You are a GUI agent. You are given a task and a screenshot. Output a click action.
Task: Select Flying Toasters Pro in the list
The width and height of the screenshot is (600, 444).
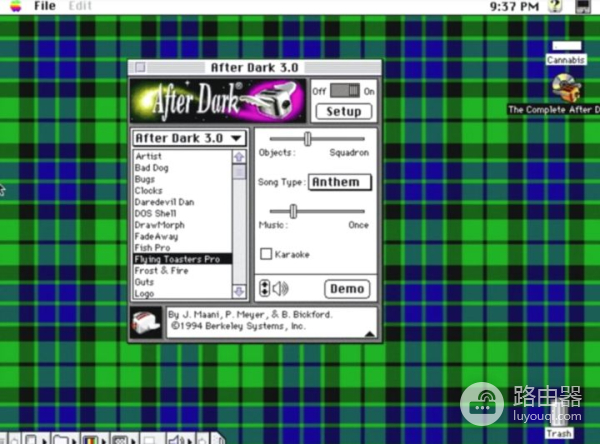[x=183, y=259]
